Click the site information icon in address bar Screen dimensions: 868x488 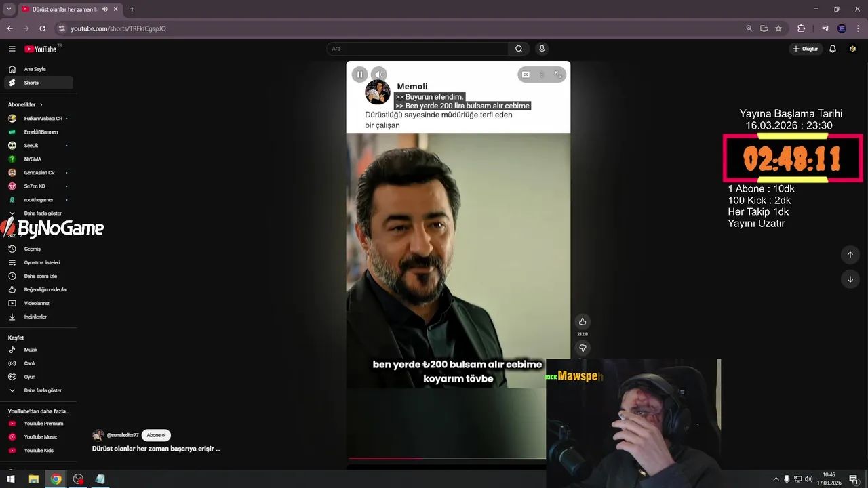pos(62,28)
